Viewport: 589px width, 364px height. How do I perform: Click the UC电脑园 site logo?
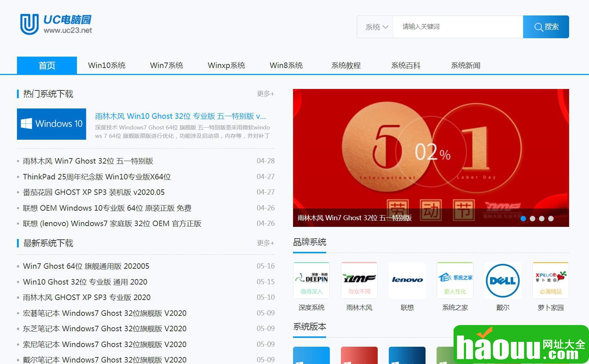tap(56, 24)
